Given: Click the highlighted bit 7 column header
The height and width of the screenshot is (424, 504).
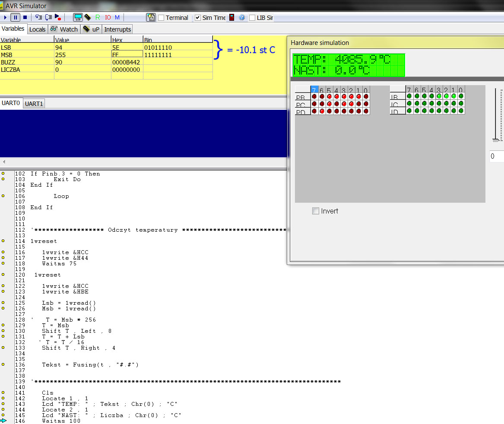Looking at the screenshot, I should [x=314, y=90].
